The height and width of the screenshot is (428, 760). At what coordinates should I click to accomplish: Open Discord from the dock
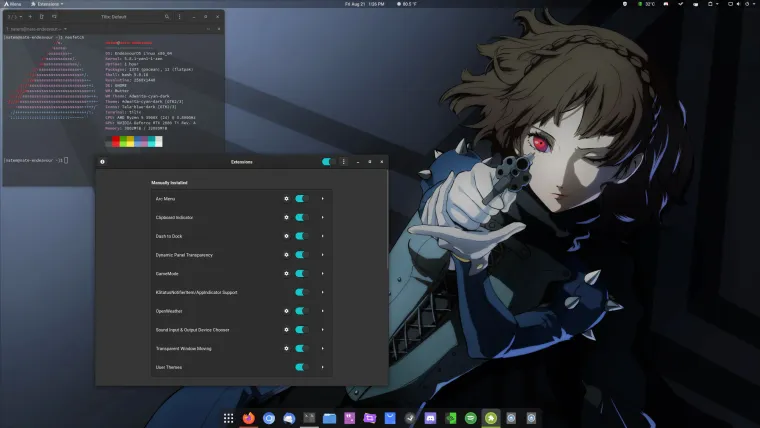[431, 418]
